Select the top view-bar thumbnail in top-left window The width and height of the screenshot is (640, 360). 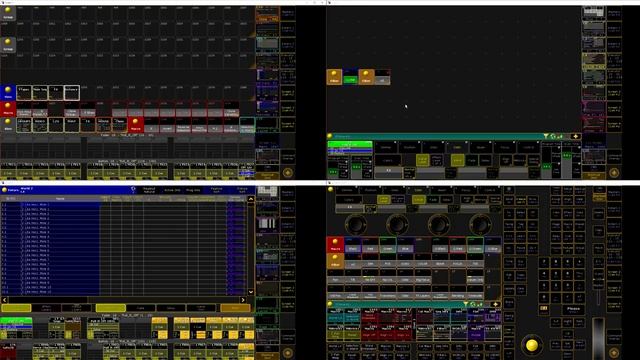268,14
